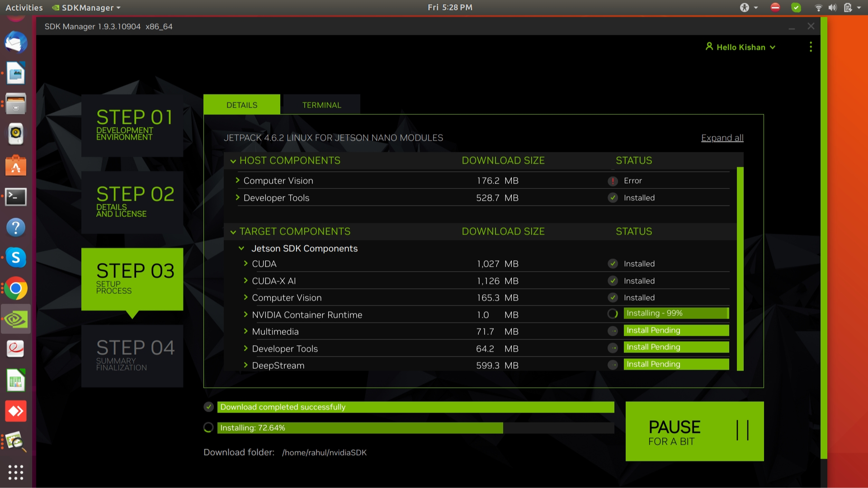Open the Terminal app in the dock
868x488 pixels.
coord(16,197)
